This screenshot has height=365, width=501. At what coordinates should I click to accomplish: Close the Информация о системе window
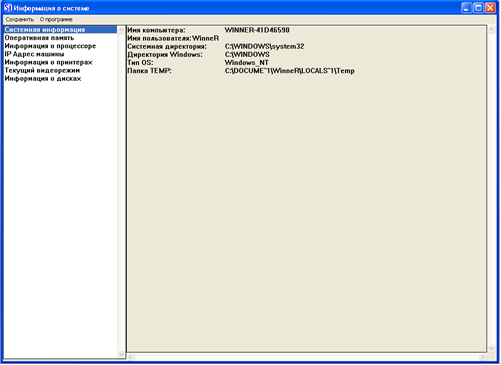(x=490, y=8)
